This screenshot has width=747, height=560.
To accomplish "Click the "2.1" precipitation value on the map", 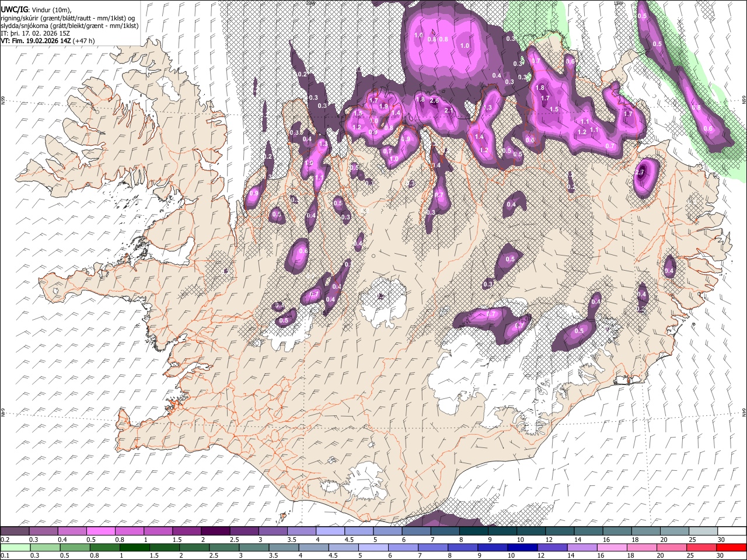I will pyautogui.click(x=449, y=110).
